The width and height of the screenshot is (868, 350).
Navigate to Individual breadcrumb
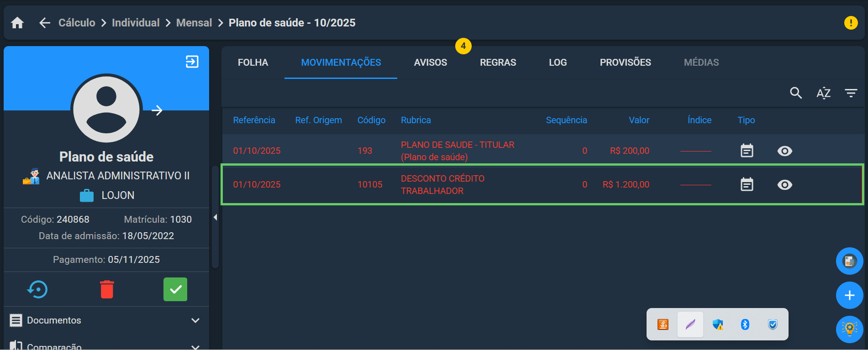(136, 23)
